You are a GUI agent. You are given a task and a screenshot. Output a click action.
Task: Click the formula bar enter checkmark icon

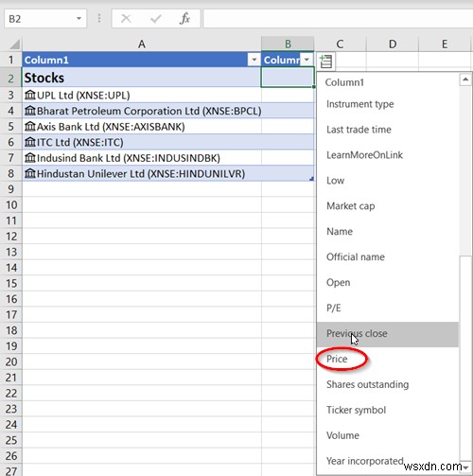click(156, 19)
